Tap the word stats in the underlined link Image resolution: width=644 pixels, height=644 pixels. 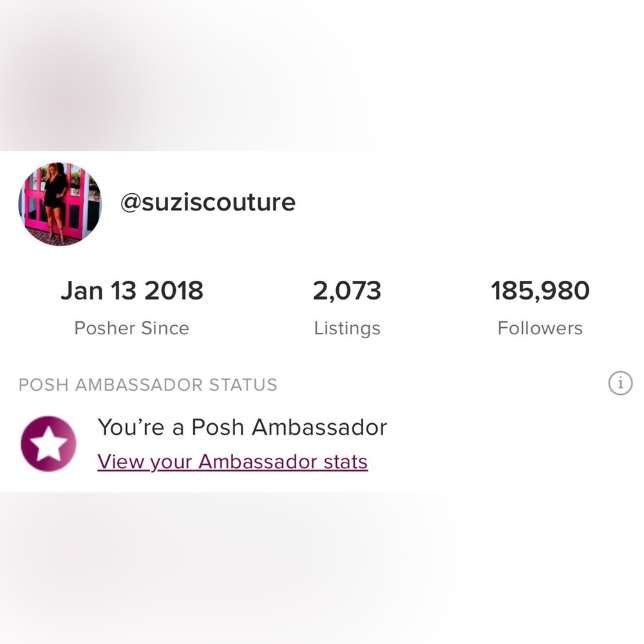(345, 462)
